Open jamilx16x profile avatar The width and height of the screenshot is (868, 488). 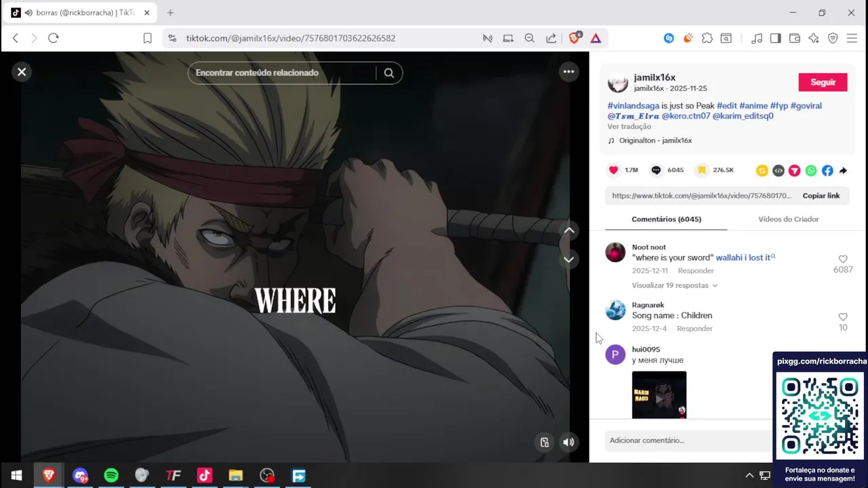[618, 83]
